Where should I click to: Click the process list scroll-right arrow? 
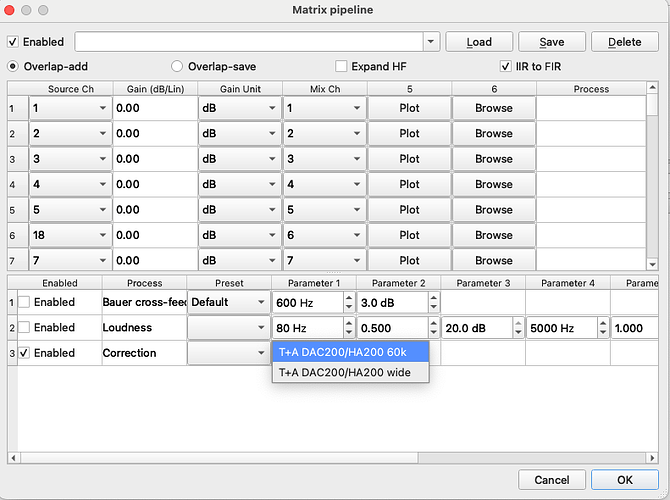(652, 458)
